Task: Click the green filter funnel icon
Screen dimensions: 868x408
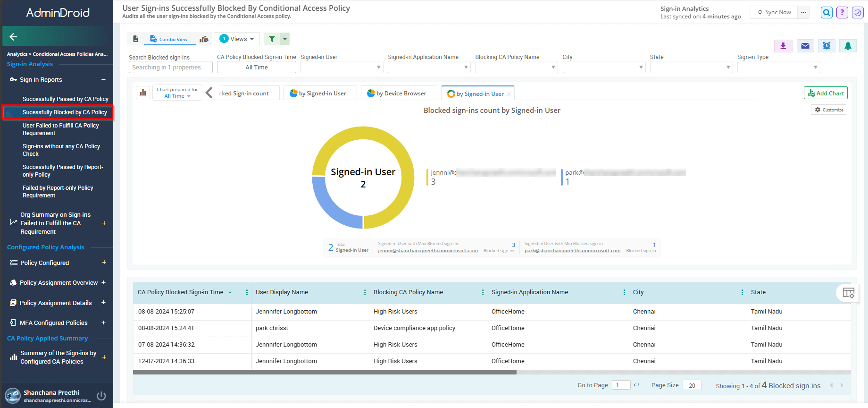Action: pos(272,39)
